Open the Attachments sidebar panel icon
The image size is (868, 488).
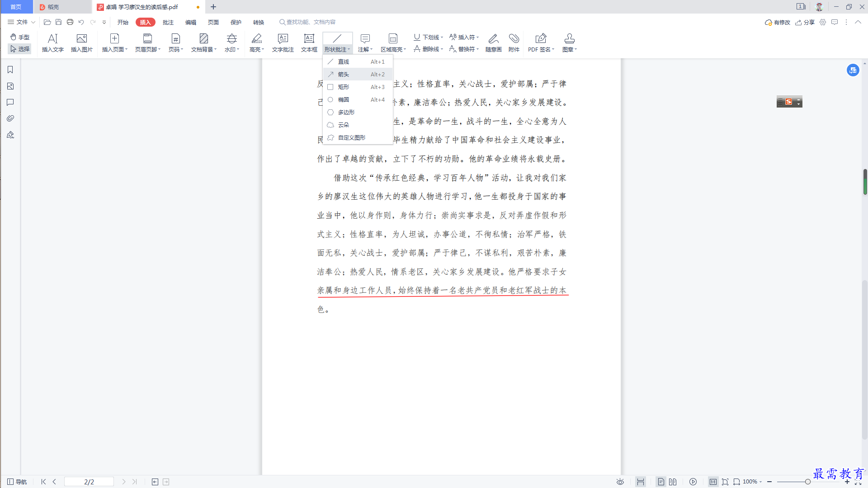(x=10, y=118)
